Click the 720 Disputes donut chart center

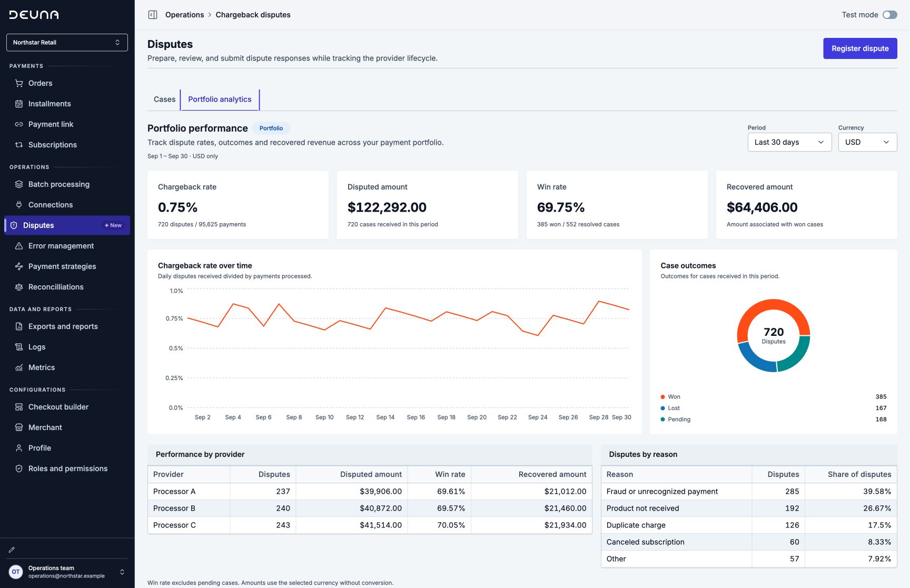774,336
